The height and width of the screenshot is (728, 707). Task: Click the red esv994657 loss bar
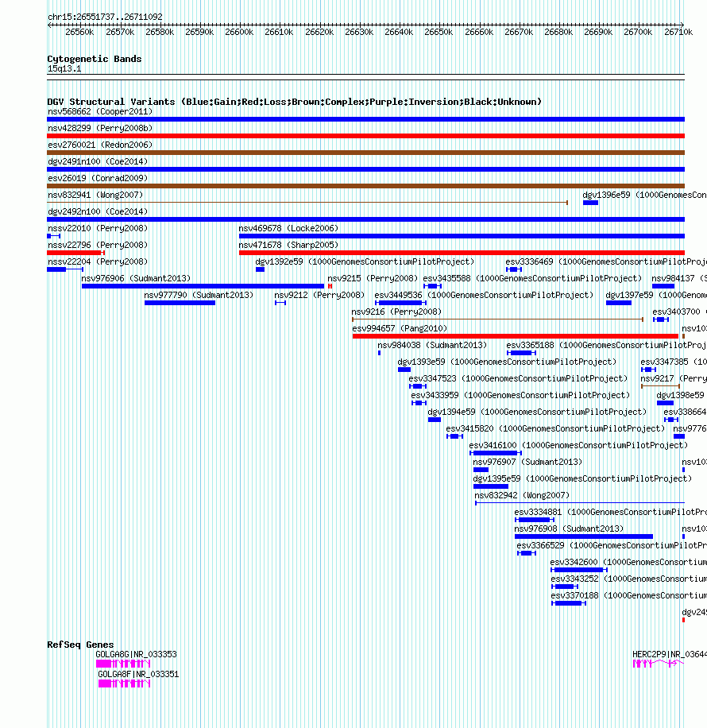(516, 336)
